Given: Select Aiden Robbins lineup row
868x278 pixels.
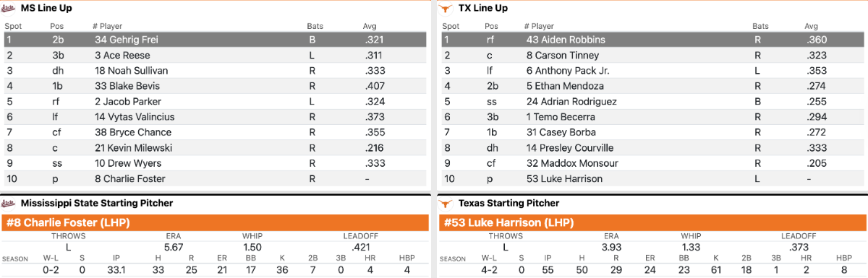Looking at the screenshot, I should point(653,40).
